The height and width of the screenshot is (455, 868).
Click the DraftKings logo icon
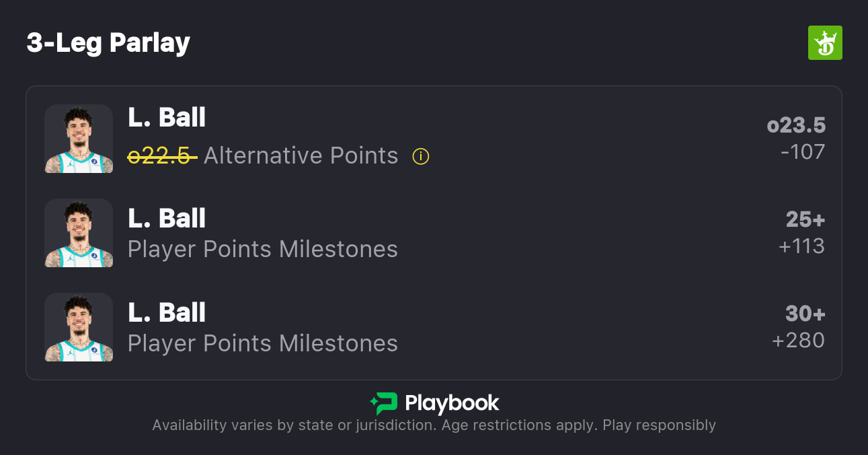click(x=824, y=43)
